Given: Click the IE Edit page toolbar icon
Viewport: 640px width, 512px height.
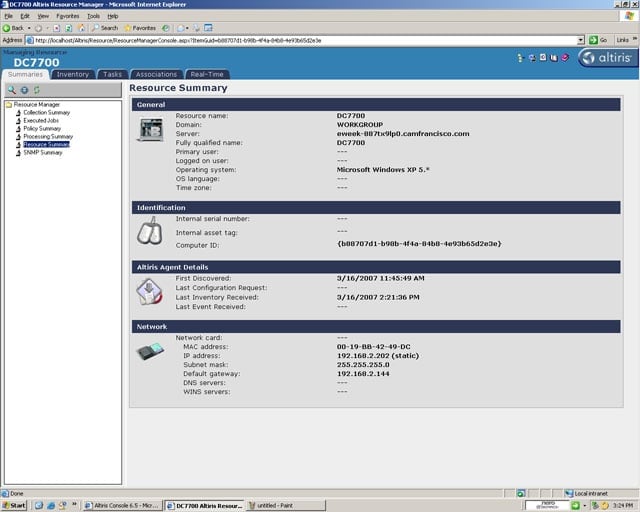Looking at the screenshot, I should pos(209,28).
